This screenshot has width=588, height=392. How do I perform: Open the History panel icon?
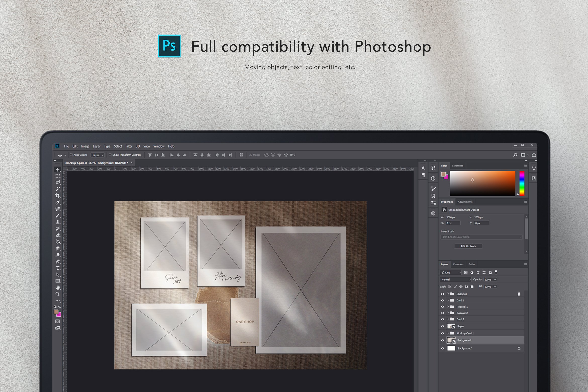pyautogui.click(x=433, y=168)
